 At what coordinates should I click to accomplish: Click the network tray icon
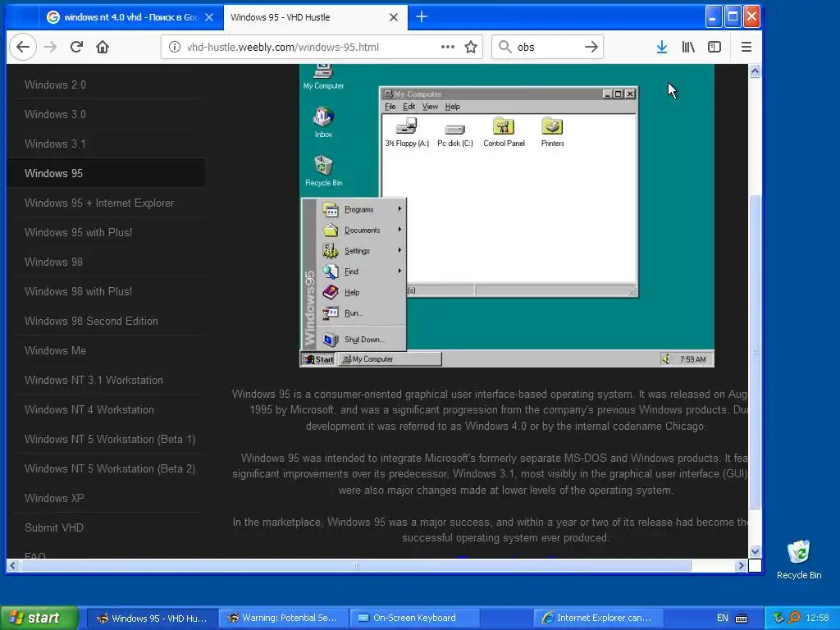click(778, 618)
